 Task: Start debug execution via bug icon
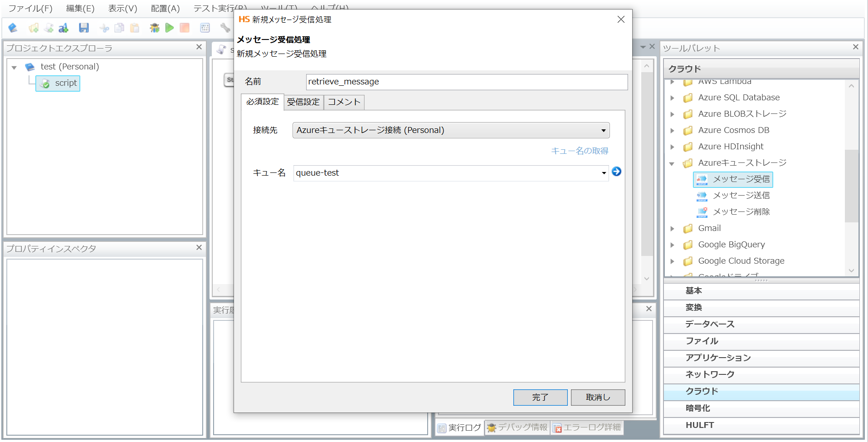pyautogui.click(x=155, y=28)
